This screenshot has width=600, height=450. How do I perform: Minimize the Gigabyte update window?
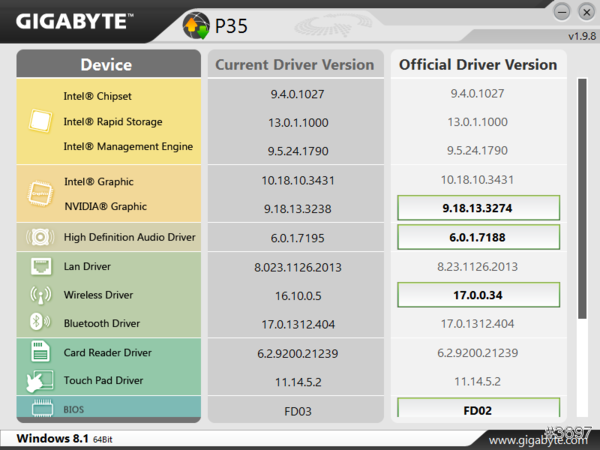coord(562,12)
